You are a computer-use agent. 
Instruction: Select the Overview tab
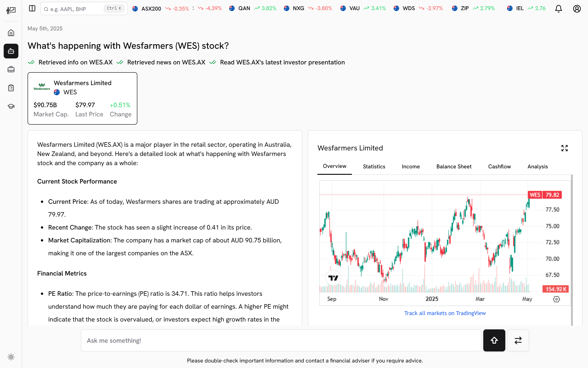tap(334, 166)
